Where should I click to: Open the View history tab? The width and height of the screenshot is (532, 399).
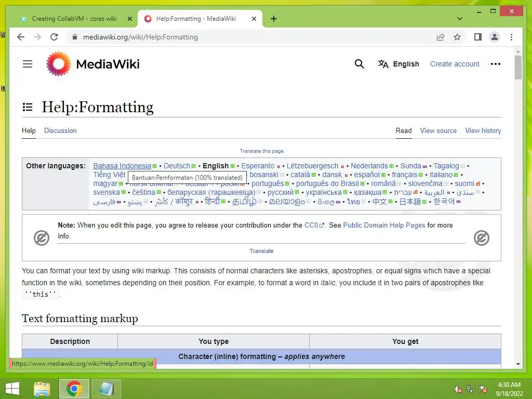(x=483, y=130)
